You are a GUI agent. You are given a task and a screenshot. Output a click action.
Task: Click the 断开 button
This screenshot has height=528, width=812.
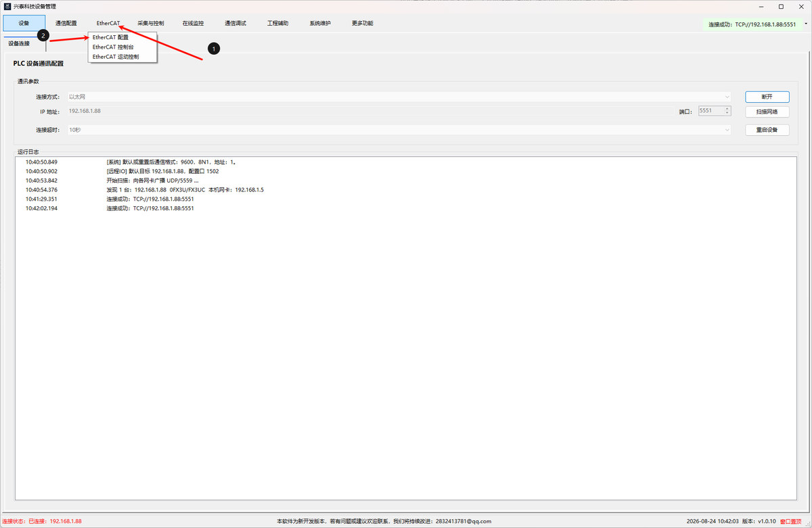tap(767, 97)
